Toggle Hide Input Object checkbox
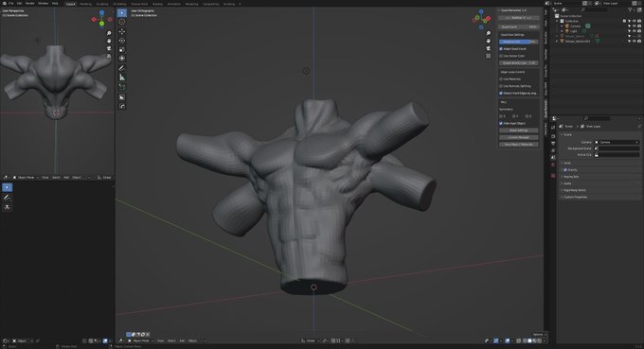The width and height of the screenshot is (644, 349). pyautogui.click(x=501, y=124)
